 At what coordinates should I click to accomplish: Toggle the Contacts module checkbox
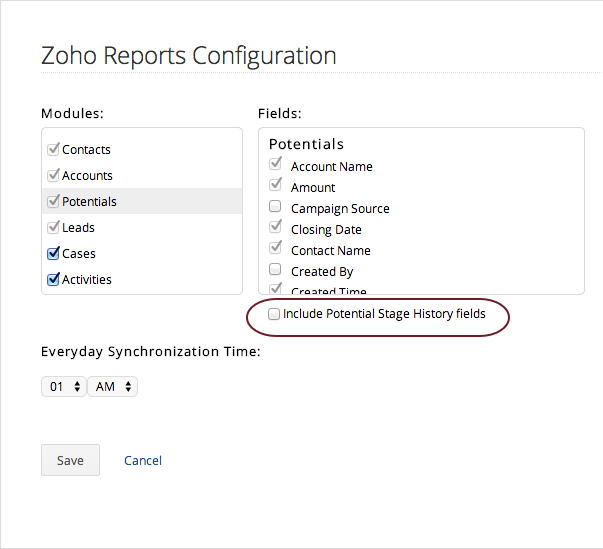coord(54,149)
